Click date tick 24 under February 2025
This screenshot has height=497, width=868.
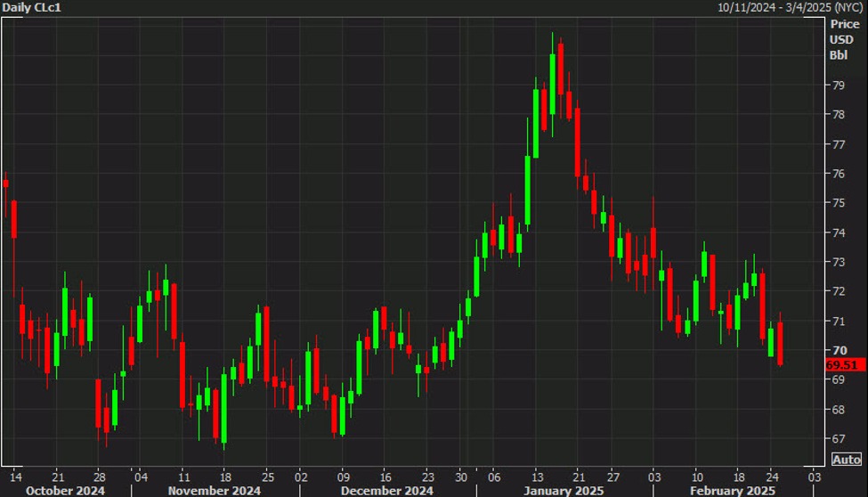(x=771, y=475)
